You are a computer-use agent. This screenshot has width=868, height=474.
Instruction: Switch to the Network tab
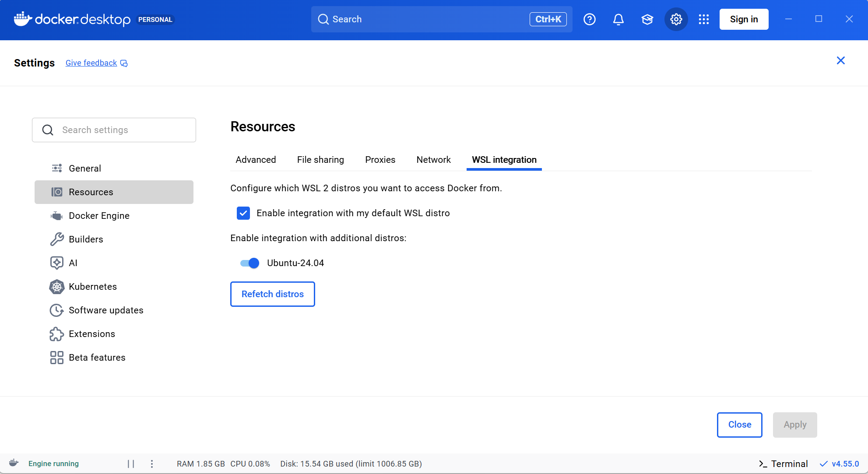tap(433, 159)
